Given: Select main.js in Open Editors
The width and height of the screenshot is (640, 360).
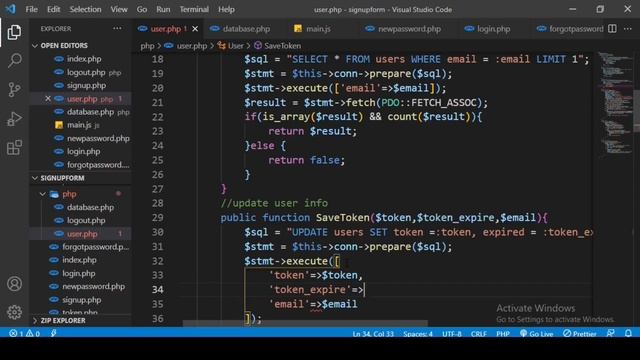Looking at the screenshot, I should pos(80,125).
